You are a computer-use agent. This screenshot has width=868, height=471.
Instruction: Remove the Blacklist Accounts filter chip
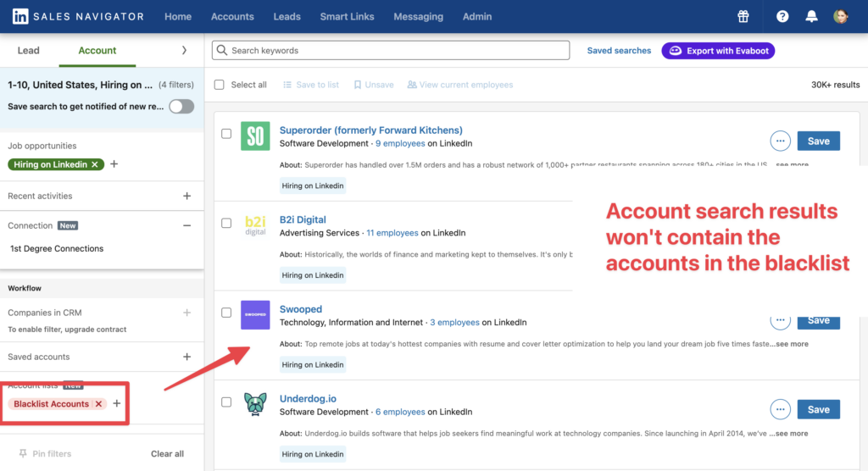click(x=98, y=404)
